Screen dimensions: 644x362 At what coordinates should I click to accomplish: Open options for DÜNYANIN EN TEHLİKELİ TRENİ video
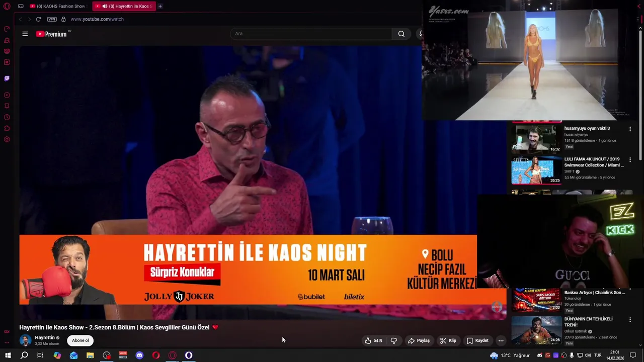630,320
